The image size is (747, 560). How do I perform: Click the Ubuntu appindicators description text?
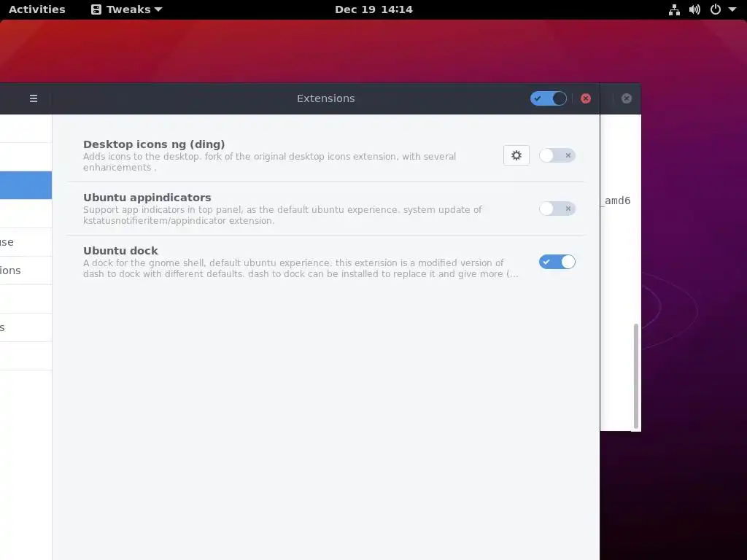(282, 215)
